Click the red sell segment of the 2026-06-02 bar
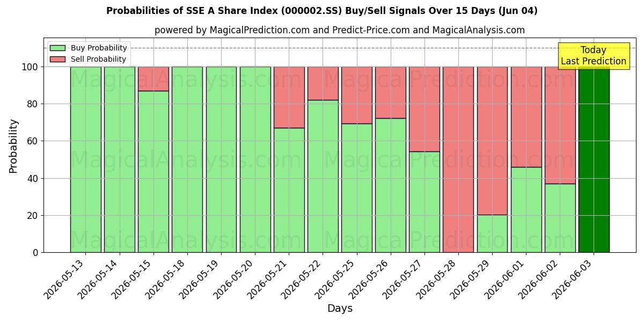 [x=560, y=125]
